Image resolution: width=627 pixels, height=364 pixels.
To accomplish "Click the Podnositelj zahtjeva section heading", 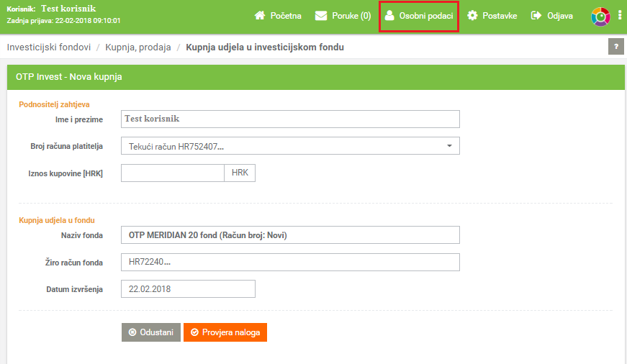I will point(55,104).
